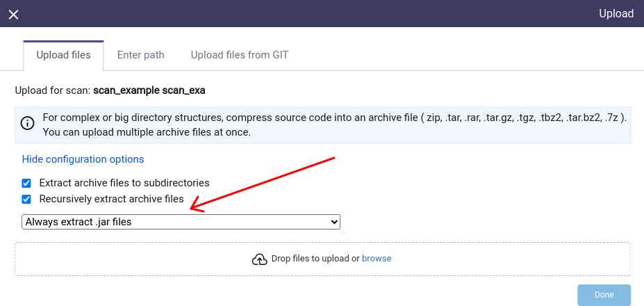This screenshot has height=306, width=644.
Task: Click the archive formats information notice text
Action: coord(335,125)
